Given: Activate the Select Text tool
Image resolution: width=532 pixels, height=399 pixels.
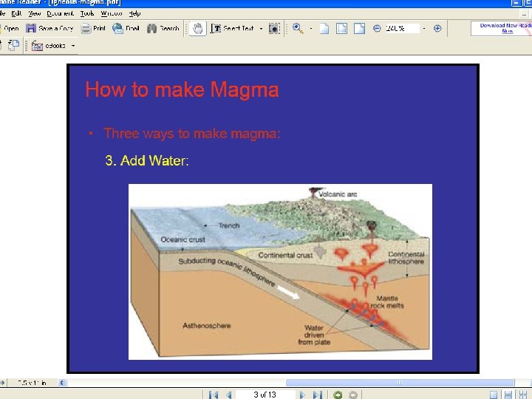Looking at the screenshot, I should point(232,29).
